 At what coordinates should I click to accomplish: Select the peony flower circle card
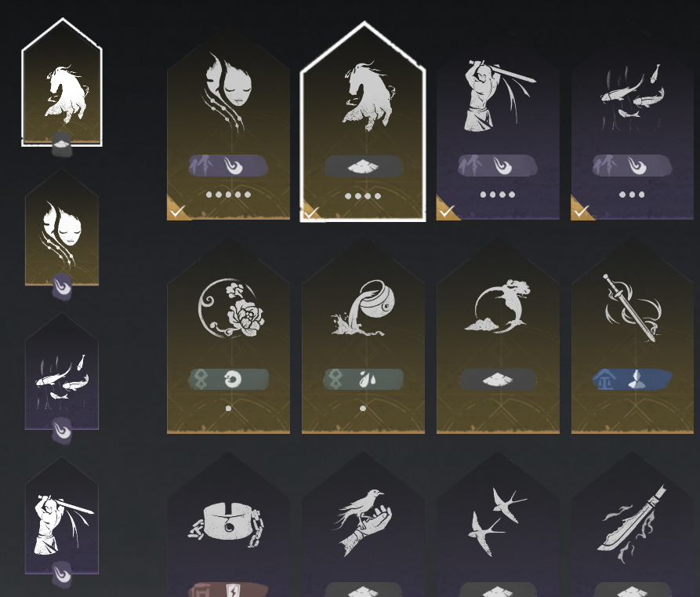coord(228,337)
